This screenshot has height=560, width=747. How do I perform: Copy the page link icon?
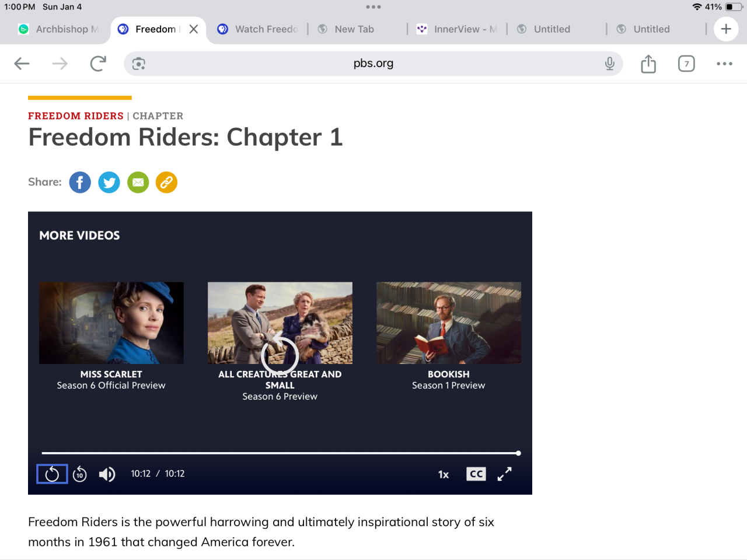(166, 183)
